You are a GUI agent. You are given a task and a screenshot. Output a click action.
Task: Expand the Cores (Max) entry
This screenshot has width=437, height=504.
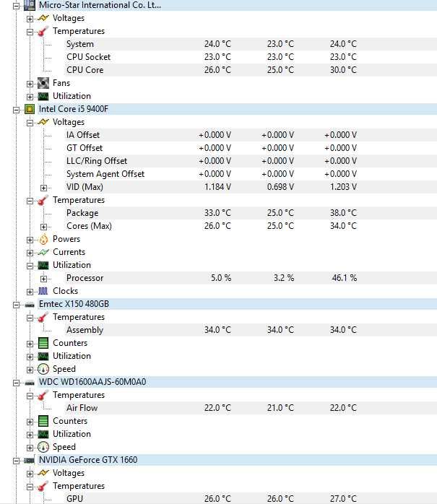(x=44, y=227)
